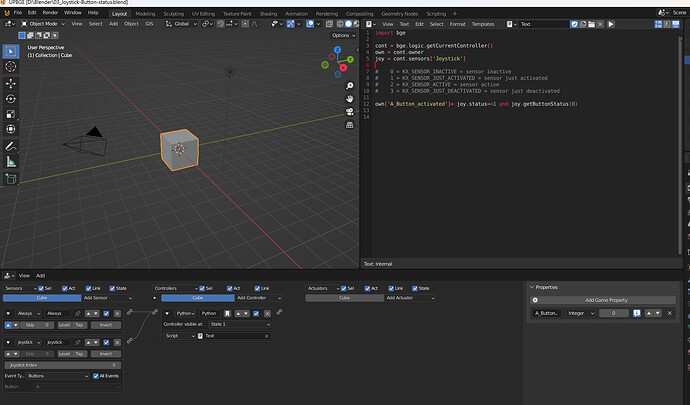
Task: Open the Format menu in text editor
Action: point(457,24)
